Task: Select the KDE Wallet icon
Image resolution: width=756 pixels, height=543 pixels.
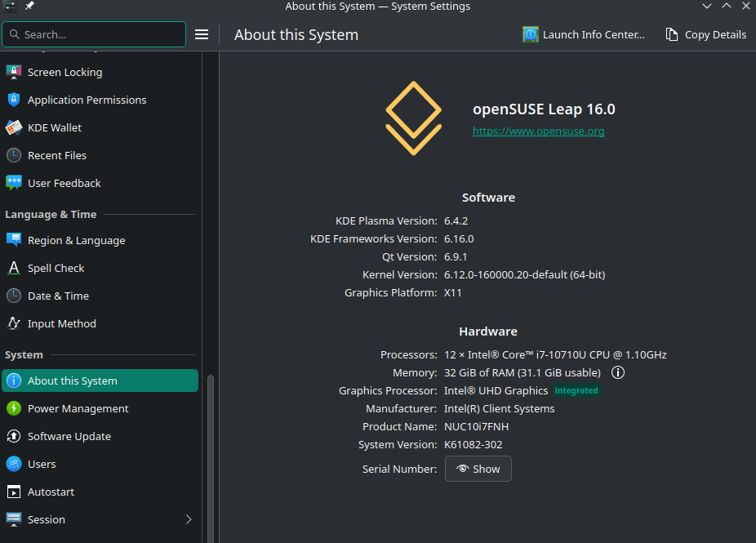Action: pyautogui.click(x=13, y=127)
